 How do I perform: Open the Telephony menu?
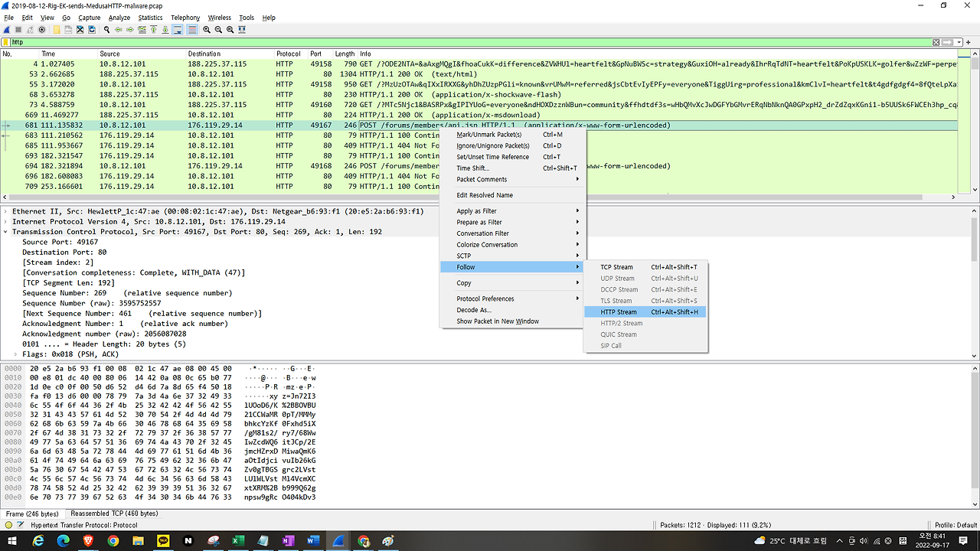point(185,18)
